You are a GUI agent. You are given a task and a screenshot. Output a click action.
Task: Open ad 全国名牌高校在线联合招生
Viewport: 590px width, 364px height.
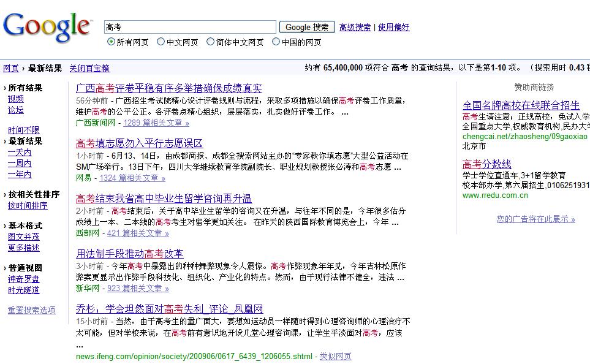point(521,105)
